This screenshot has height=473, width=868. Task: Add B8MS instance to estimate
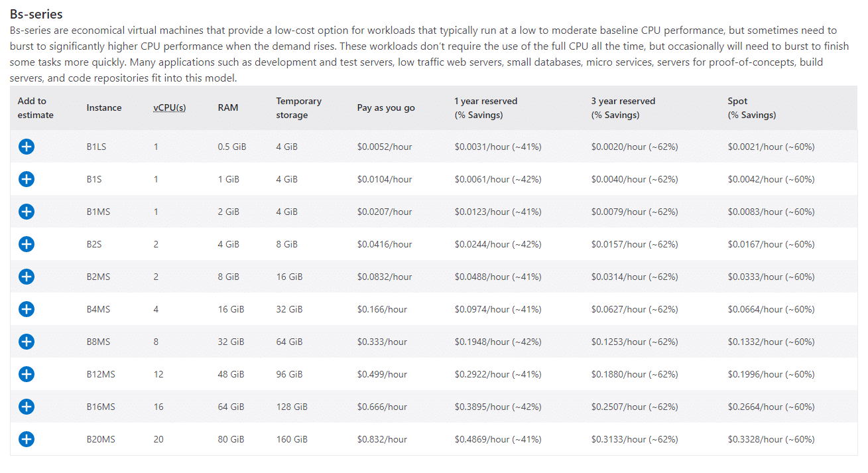point(27,342)
